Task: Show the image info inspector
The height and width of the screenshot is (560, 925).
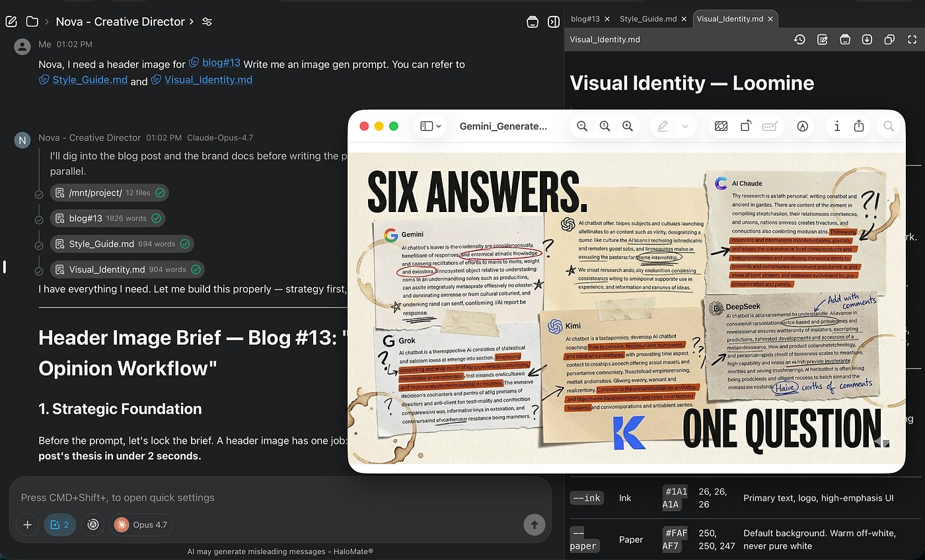Action: point(837,126)
